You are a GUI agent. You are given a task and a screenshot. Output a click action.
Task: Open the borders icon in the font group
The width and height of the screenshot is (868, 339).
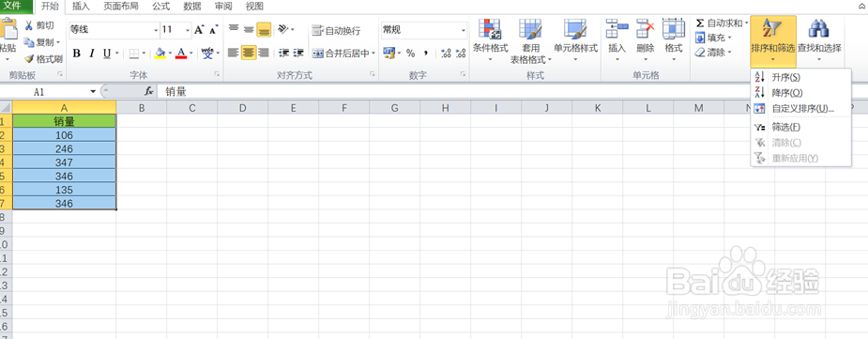(134, 54)
